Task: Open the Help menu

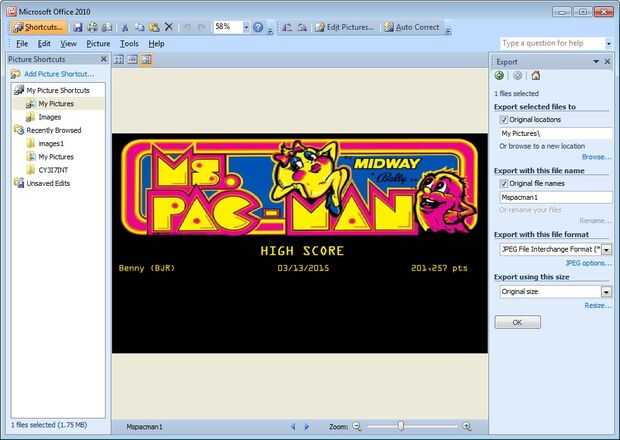Action: [157, 43]
